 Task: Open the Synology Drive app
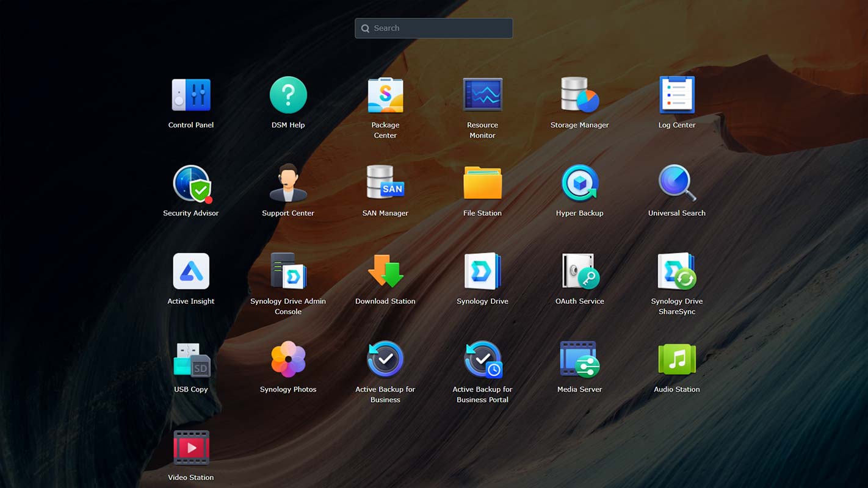pyautogui.click(x=482, y=271)
